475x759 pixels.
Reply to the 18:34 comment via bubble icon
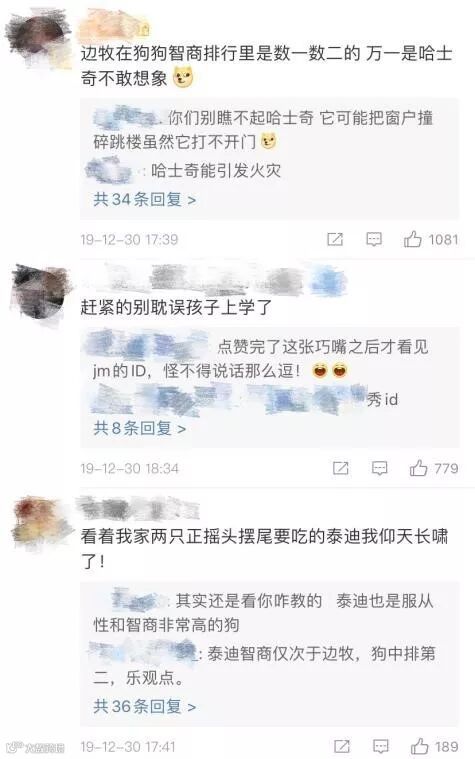pos(379,468)
